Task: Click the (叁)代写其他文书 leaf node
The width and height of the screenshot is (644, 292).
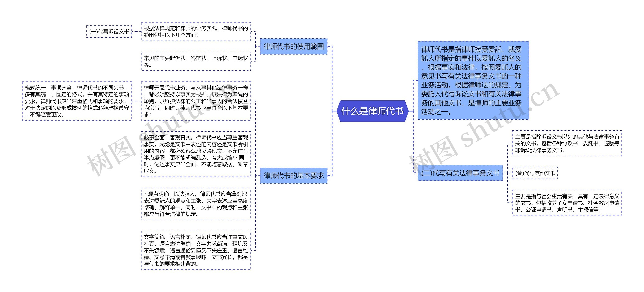Action: (x=535, y=173)
